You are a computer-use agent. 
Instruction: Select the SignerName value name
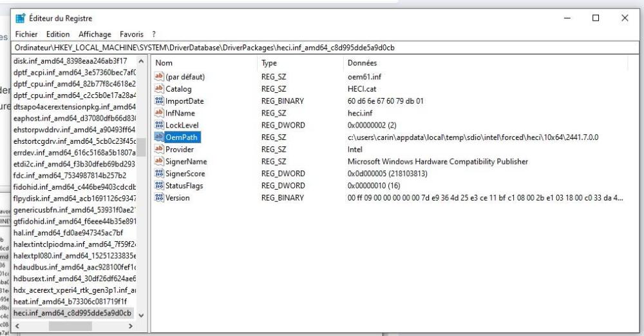[x=186, y=161]
